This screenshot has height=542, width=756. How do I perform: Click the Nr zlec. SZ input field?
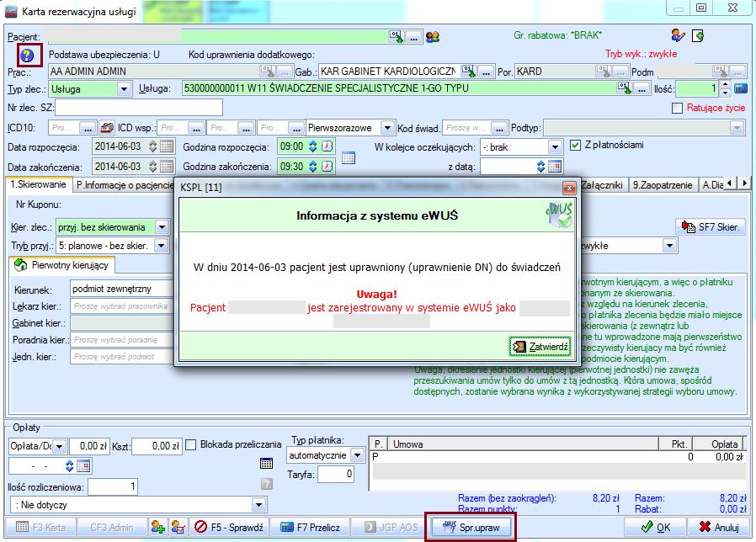pos(139,108)
